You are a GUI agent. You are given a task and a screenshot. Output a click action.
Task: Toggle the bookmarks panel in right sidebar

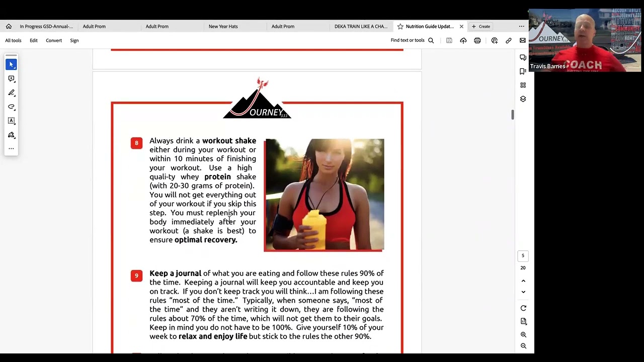pos(523,71)
